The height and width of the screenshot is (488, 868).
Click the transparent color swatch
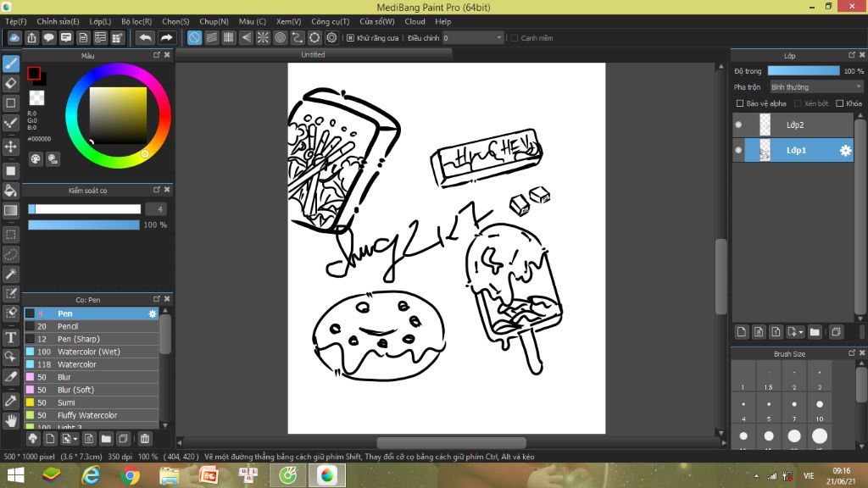36,98
